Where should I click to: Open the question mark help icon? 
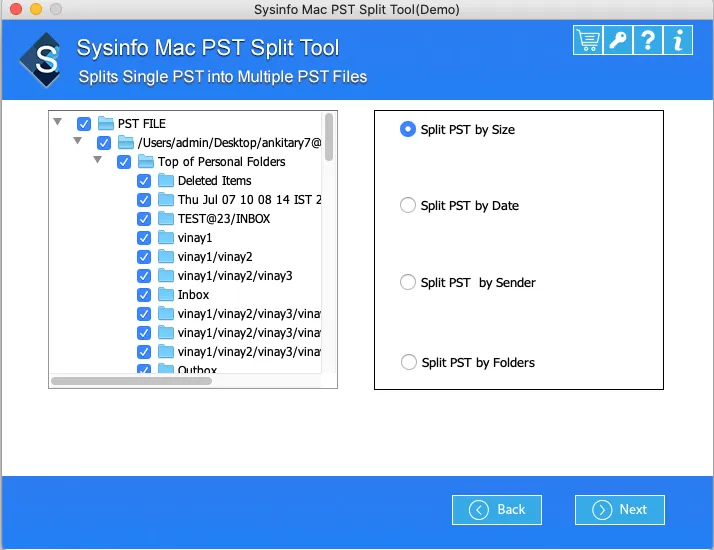(648, 40)
